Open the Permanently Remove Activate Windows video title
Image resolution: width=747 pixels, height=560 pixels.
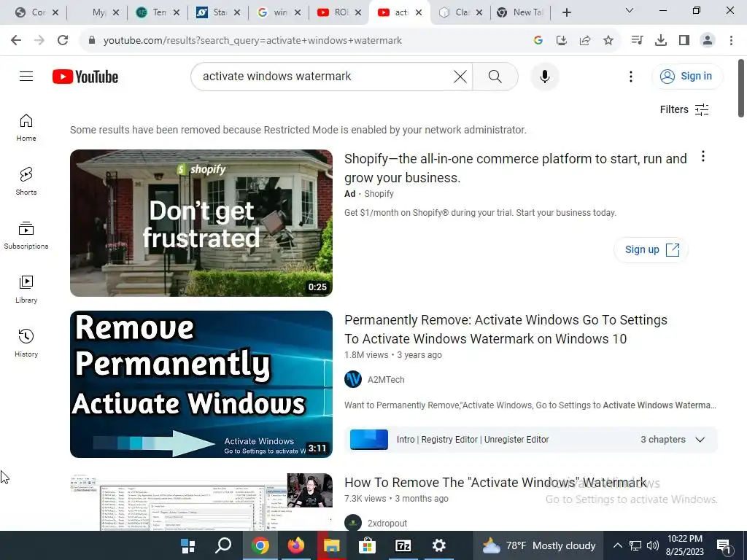point(506,330)
